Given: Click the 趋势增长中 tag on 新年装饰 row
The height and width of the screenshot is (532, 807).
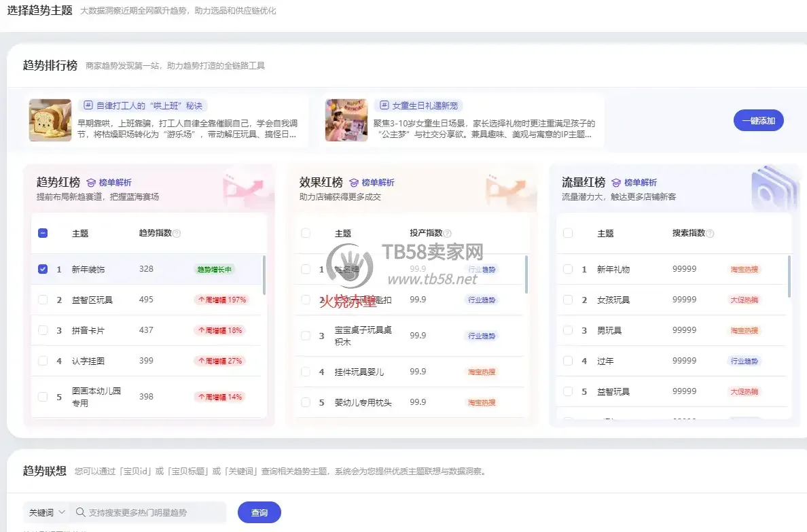Looking at the screenshot, I should click(x=215, y=269).
